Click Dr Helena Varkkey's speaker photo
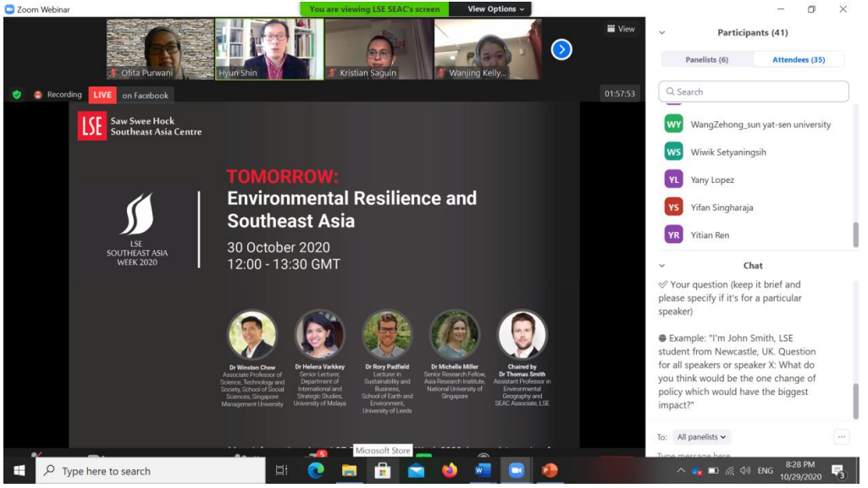 (x=320, y=335)
